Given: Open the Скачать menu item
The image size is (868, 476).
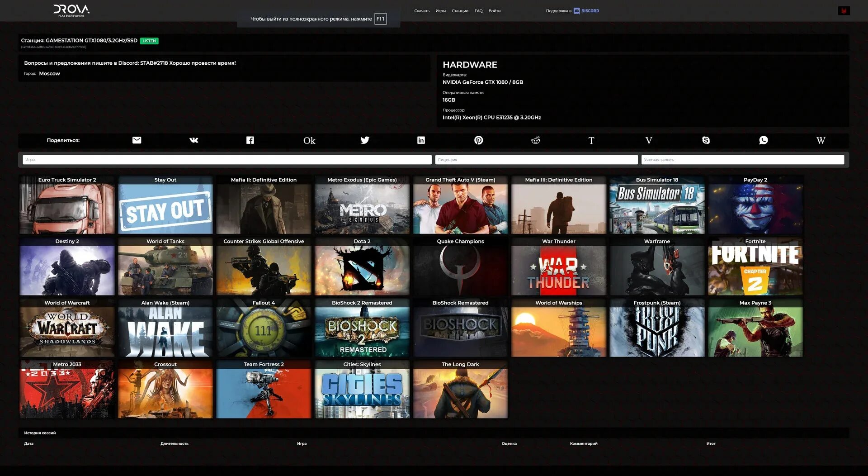Looking at the screenshot, I should click(422, 11).
